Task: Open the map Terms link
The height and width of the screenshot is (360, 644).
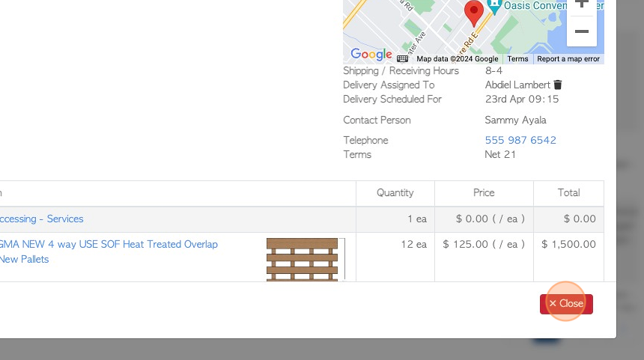Action: point(517,59)
